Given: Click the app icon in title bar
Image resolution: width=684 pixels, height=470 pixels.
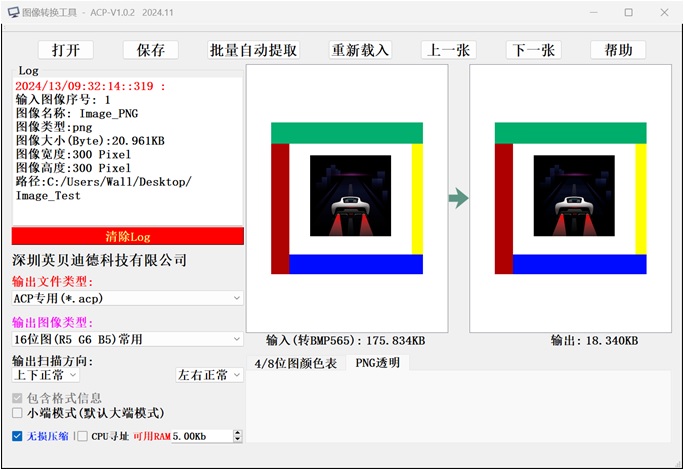Looking at the screenshot, I should (14, 12).
